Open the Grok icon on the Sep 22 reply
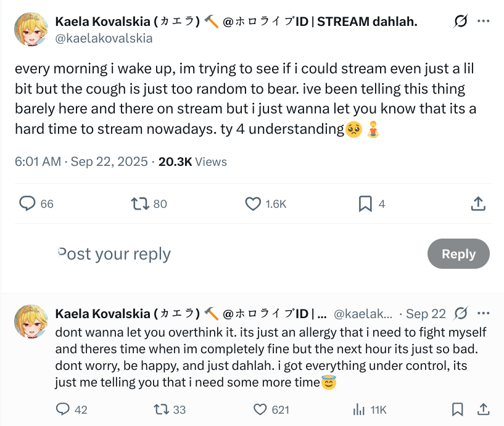Image resolution: width=504 pixels, height=426 pixels. [460, 314]
